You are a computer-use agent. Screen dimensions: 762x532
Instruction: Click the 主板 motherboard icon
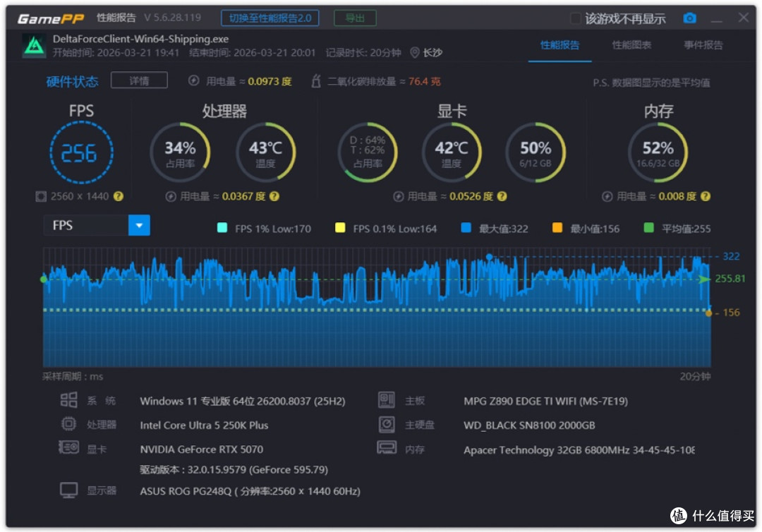[387, 400]
